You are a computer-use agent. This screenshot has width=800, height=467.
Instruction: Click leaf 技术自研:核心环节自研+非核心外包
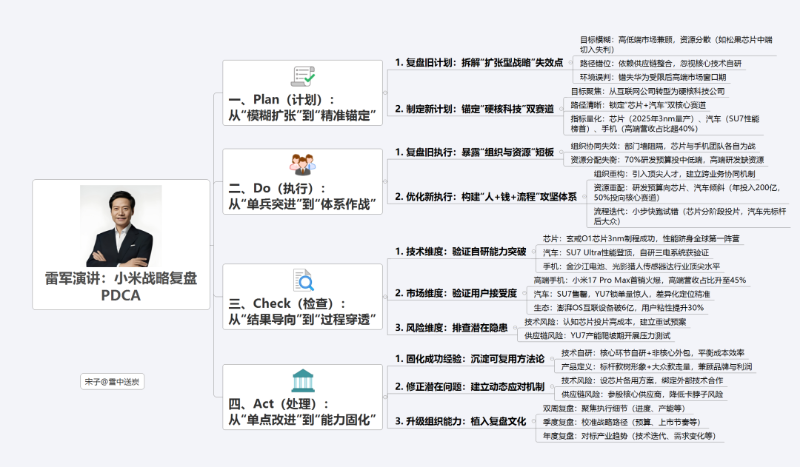point(653,353)
